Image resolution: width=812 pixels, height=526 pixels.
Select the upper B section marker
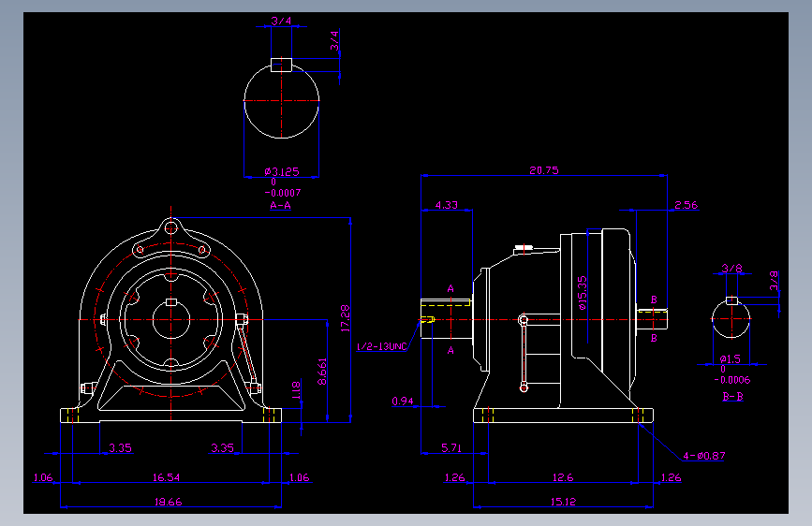[654, 300]
